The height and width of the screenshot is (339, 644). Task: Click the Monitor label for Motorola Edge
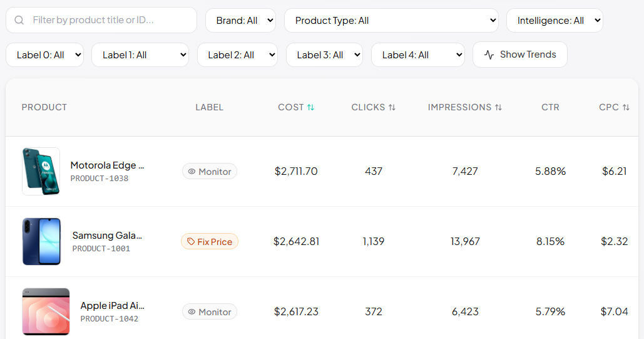210,172
